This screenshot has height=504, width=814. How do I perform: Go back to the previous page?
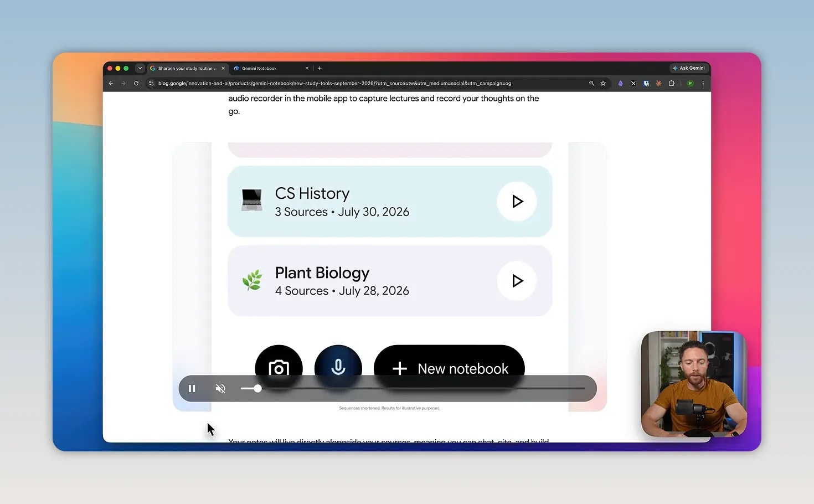click(x=111, y=84)
